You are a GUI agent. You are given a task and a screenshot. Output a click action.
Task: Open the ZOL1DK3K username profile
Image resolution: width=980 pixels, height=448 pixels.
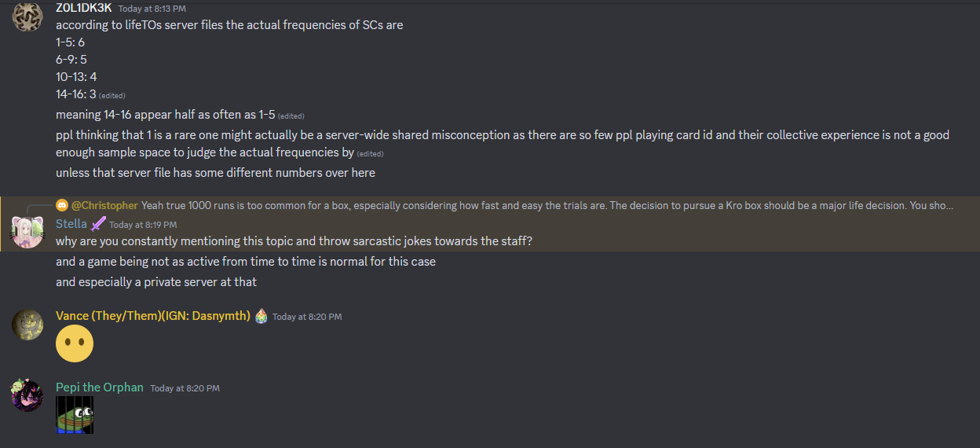pos(84,8)
